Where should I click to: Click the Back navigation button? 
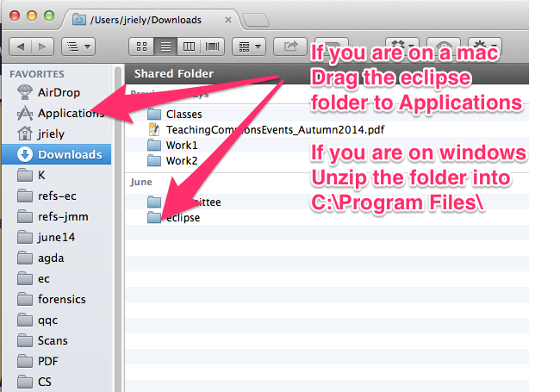click(22, 46)
